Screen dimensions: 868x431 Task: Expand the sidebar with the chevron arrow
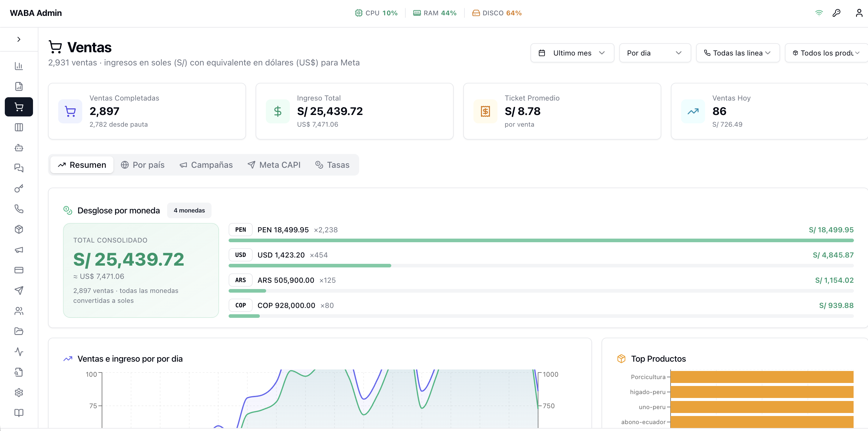[x=19, y=39]
